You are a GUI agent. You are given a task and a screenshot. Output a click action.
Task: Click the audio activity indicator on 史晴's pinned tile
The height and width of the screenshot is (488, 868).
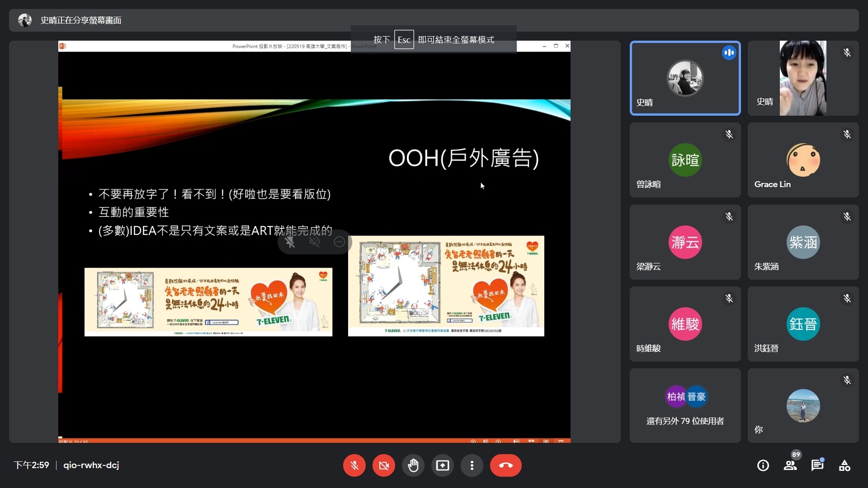pyautogui.click(x=729, y=52)
